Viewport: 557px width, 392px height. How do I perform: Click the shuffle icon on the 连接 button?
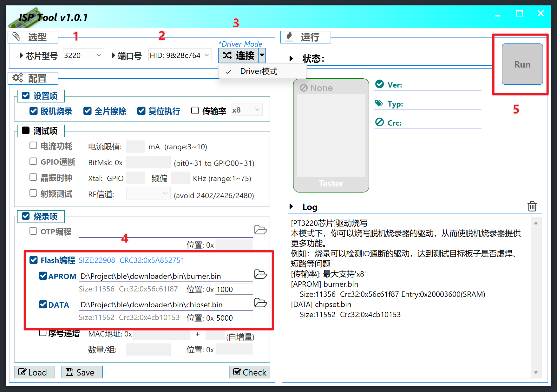[x=227, y=56]
